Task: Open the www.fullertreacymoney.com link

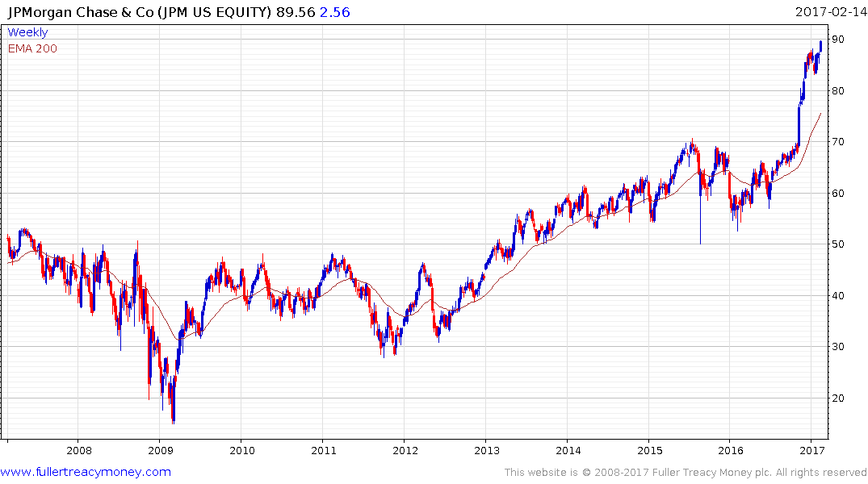Action: pos(86,472)
